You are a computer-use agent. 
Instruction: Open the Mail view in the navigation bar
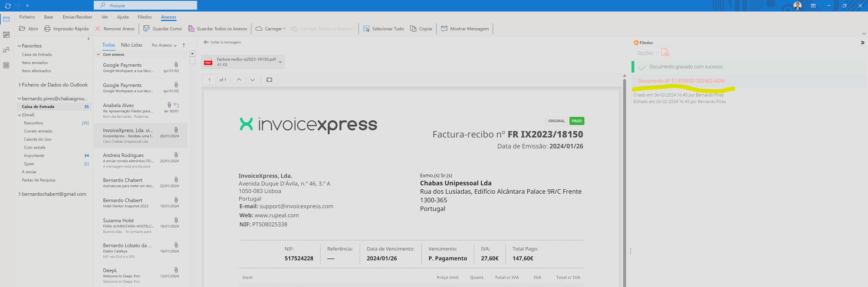(6, 19)
